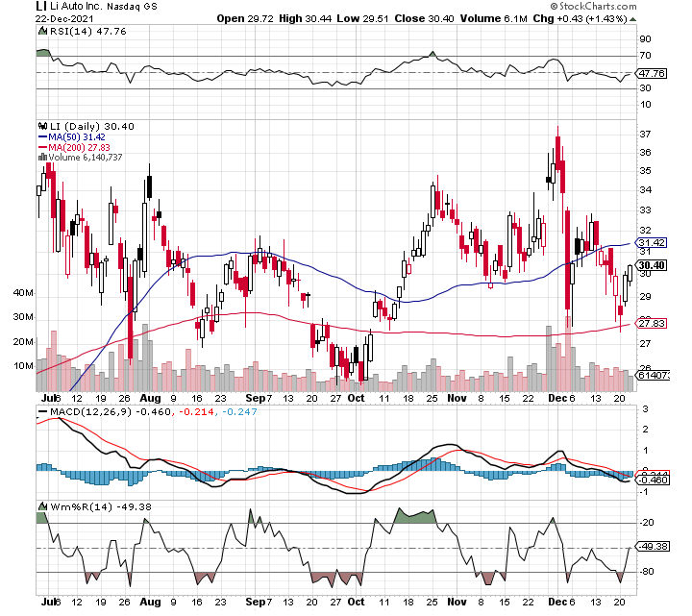Viewport: 692px width, 616px height.
Task: Click the MA(50) 31.42 legend text
Action: [x=76, y=136]
